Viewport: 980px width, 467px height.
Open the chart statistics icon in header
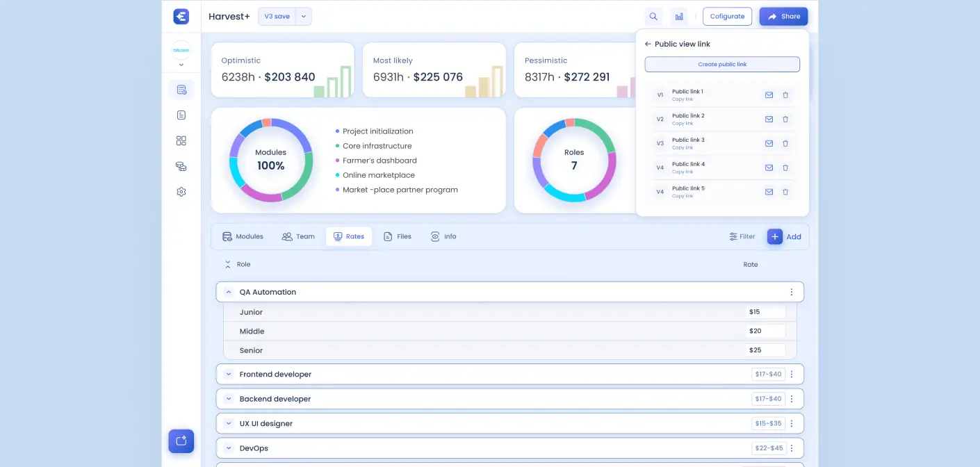[679, 17]
